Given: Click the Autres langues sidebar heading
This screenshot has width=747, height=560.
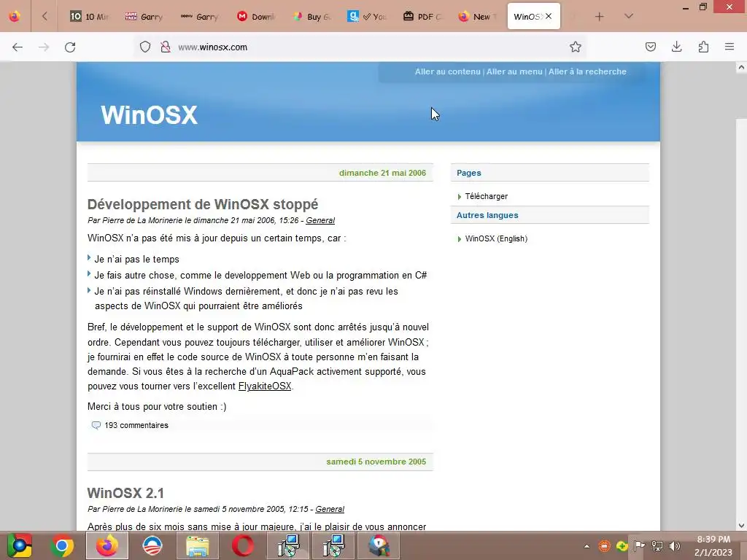Looking at the screenshot, I should [x=487, y=215].
